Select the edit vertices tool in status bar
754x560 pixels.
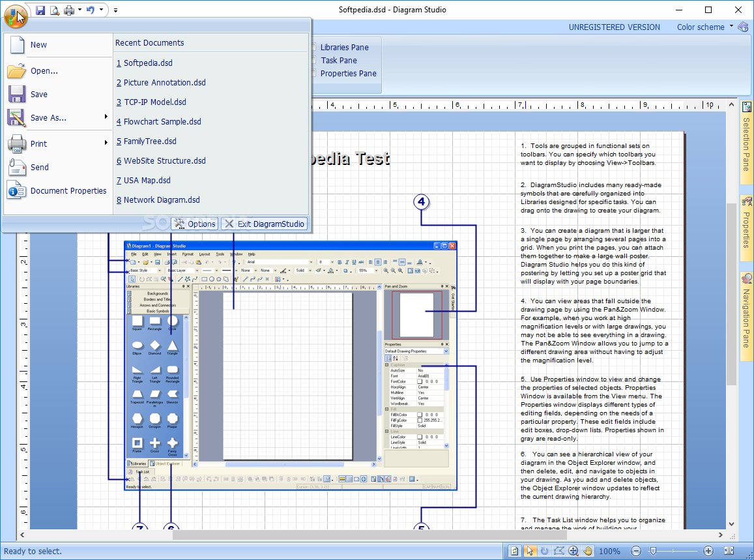pyautogui.click(x=558, y=551)
